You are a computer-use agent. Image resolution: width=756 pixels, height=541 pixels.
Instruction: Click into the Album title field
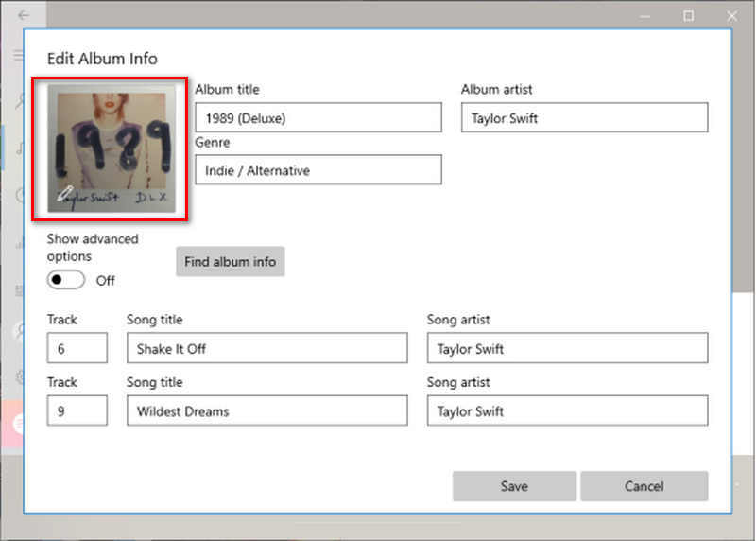click(318, 118)
